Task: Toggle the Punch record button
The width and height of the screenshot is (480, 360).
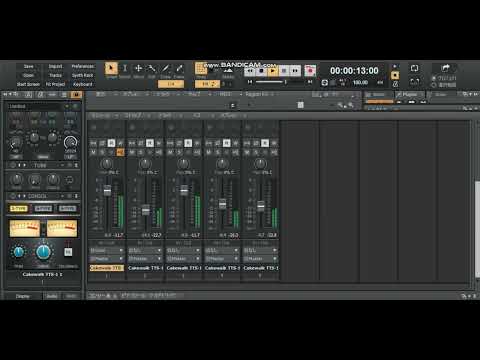Action: [414, 81]
